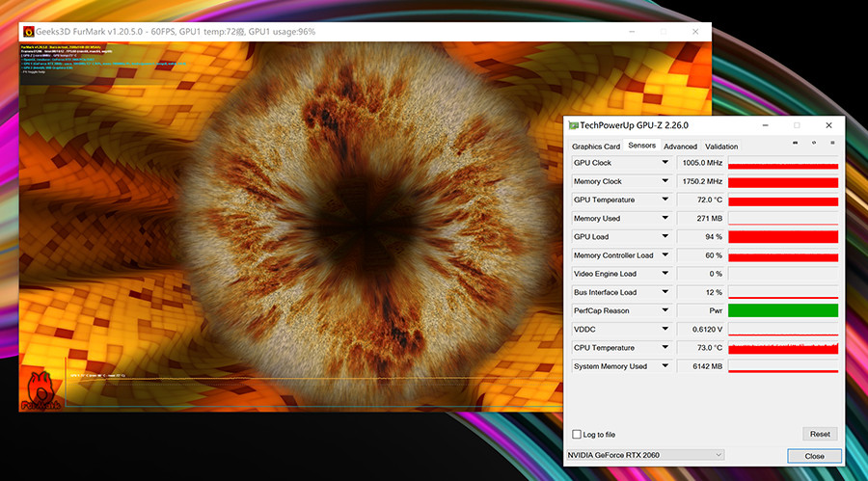The width and height of the screenshot is (868, 481).
Task: Click the CPU Temperature history graph
Action: pyautogui.click(x=783, y=348)
